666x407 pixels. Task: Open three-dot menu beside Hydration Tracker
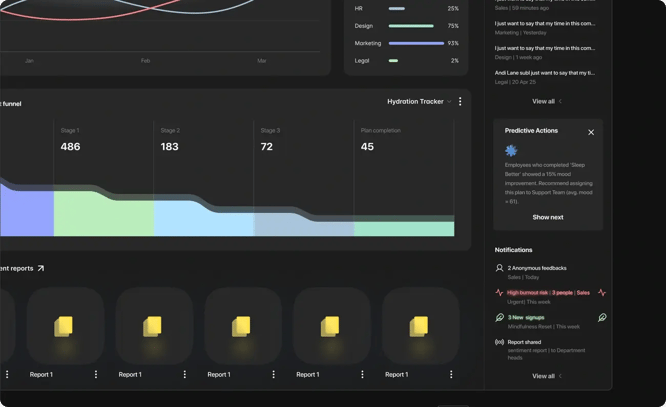pyautogui.click(x=460, y=102)
